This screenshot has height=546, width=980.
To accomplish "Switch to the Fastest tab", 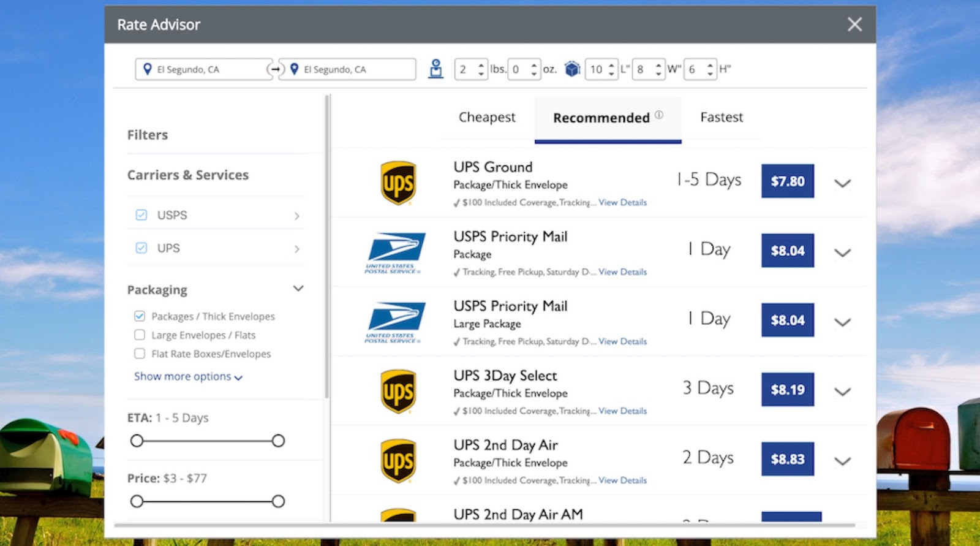I will tap(722, 118).
